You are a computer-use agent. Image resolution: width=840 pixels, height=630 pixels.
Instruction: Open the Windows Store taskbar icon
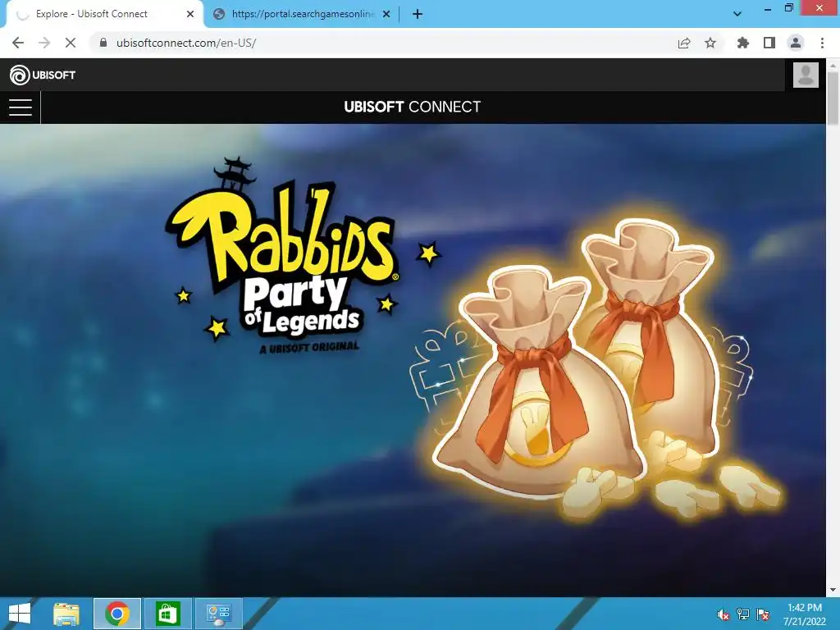point(167,614)
